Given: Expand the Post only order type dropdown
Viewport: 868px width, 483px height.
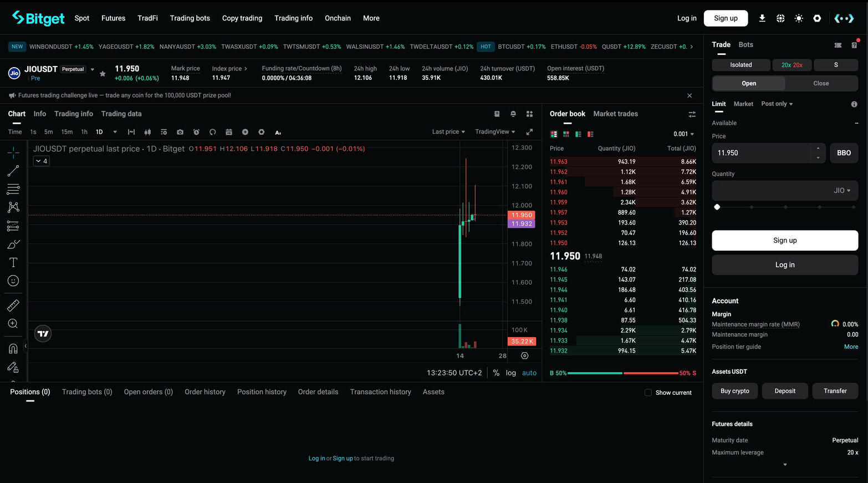Looking at the screenshot, I should [777, 104].
